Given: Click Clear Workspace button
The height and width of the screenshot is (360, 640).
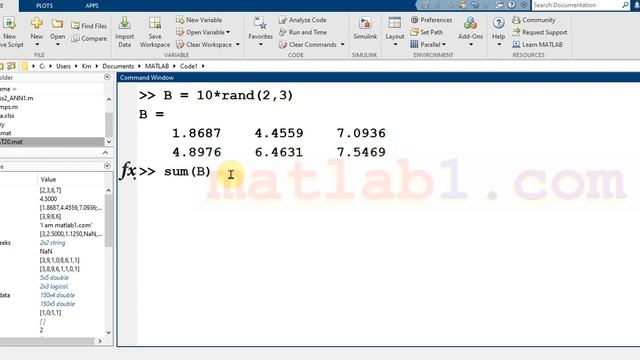Looking at the screenshot, I should [x=204, y=44].
